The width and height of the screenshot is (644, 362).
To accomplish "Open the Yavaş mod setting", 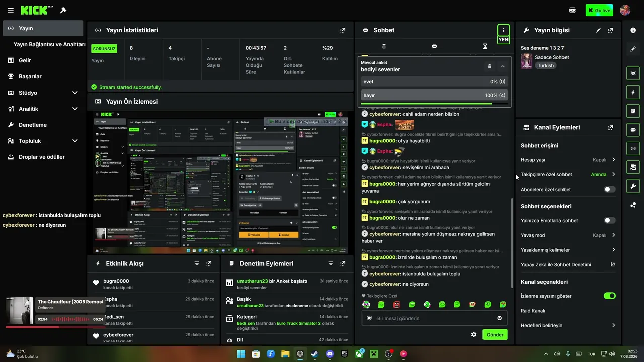I will (x=568, y=235).
